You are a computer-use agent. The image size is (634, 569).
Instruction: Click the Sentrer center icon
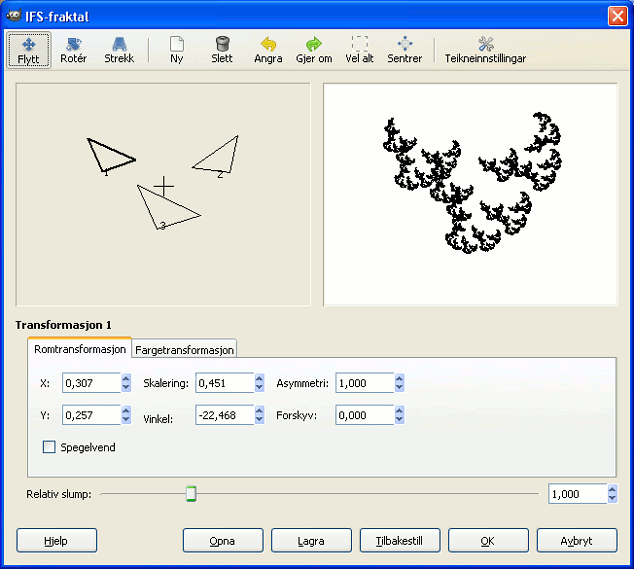pyautogui.click(x=405, y=49)
